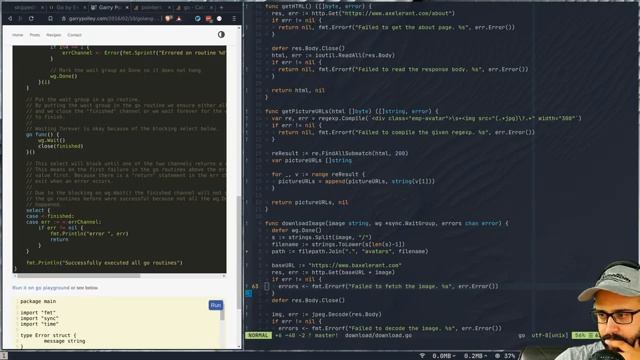
Task: Click 'func downloadImage' line in the editor
Action: (x=387, y=223)
